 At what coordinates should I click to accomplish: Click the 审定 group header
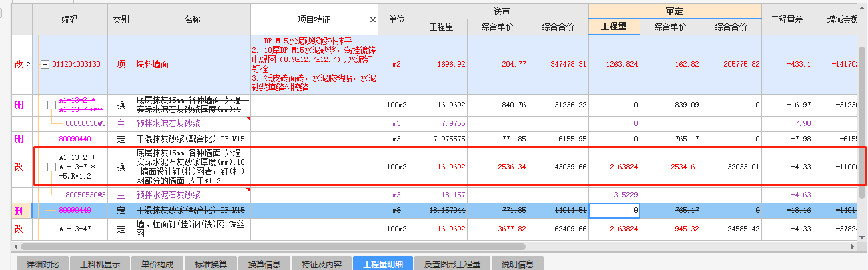click(x=675, y=11)
